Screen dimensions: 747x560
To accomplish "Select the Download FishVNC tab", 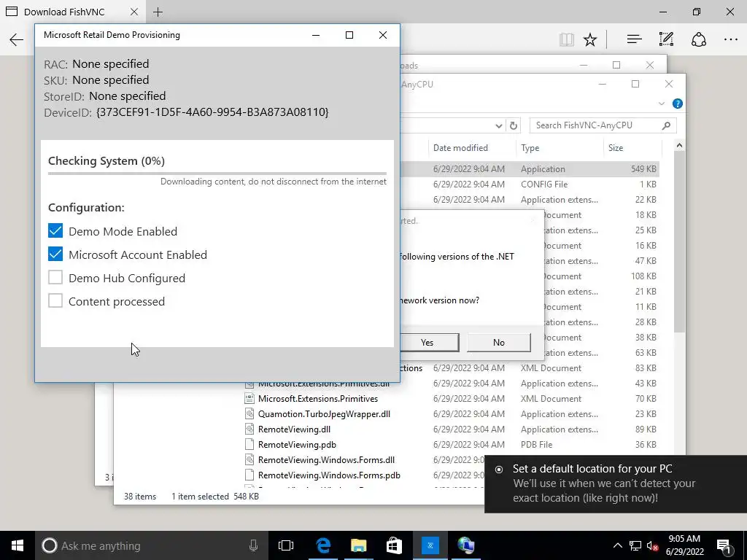I will [71, 12].
